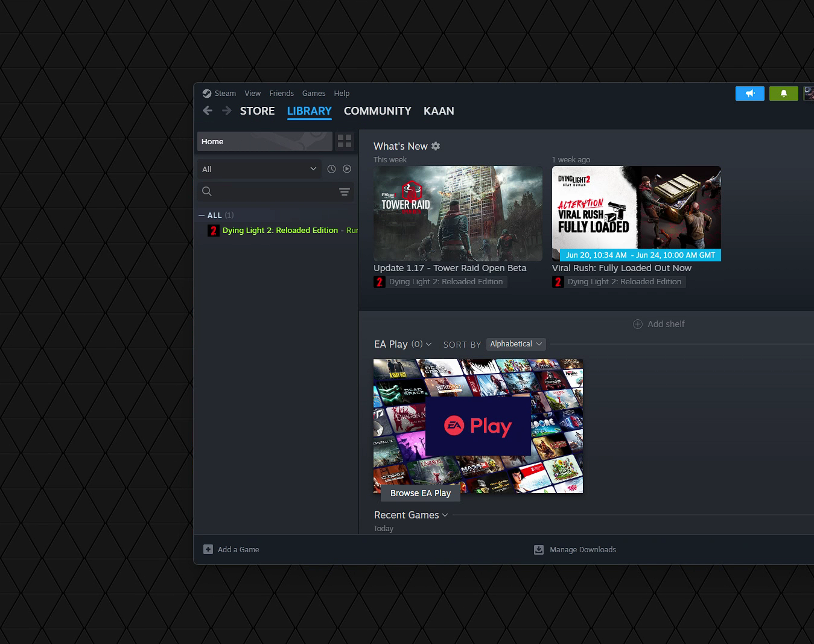Open the Alphabetical sort dropdown

[x=516, y=344]
